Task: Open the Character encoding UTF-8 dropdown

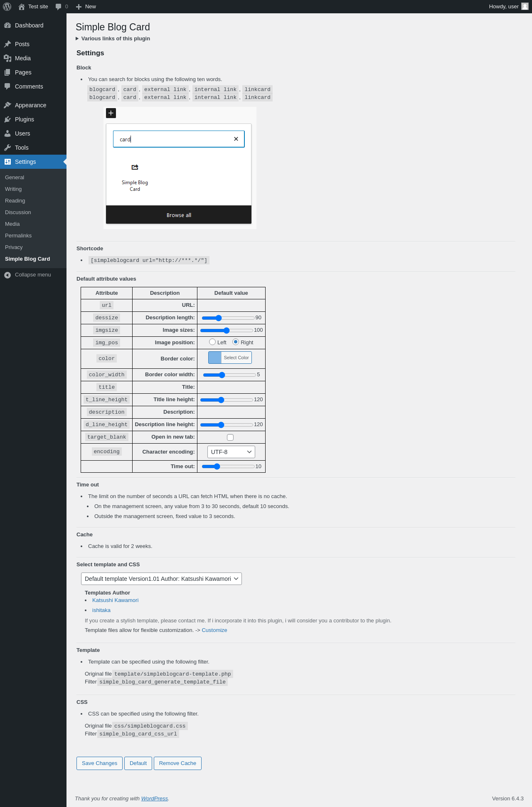Action: pos(231,452)
